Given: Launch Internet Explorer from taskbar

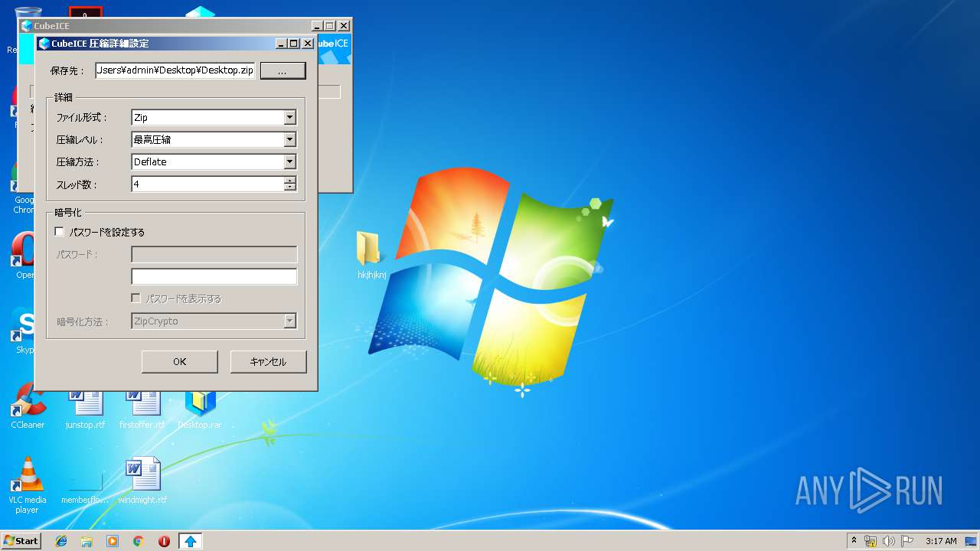Looking at the screenshot, I should point(61,541).
